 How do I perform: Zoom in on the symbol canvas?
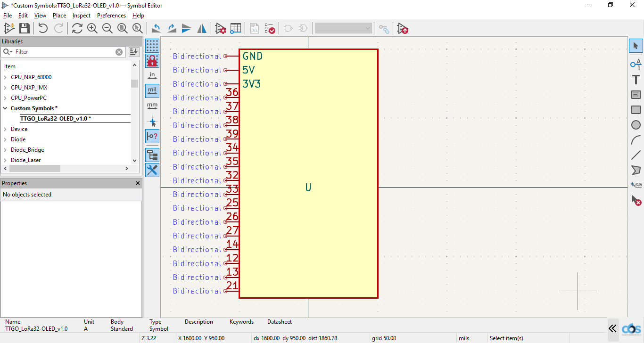coord(92,28)
